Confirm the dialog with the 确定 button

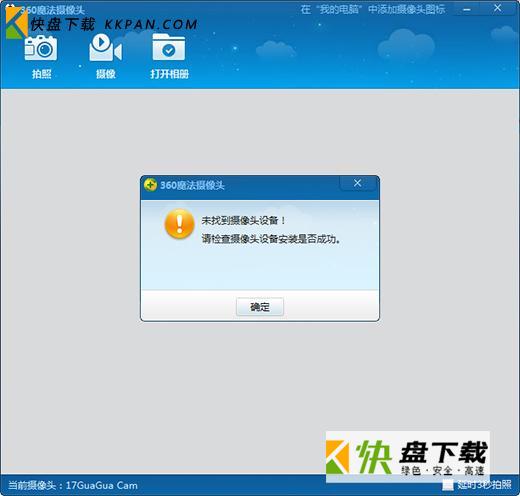pos(260,307)
